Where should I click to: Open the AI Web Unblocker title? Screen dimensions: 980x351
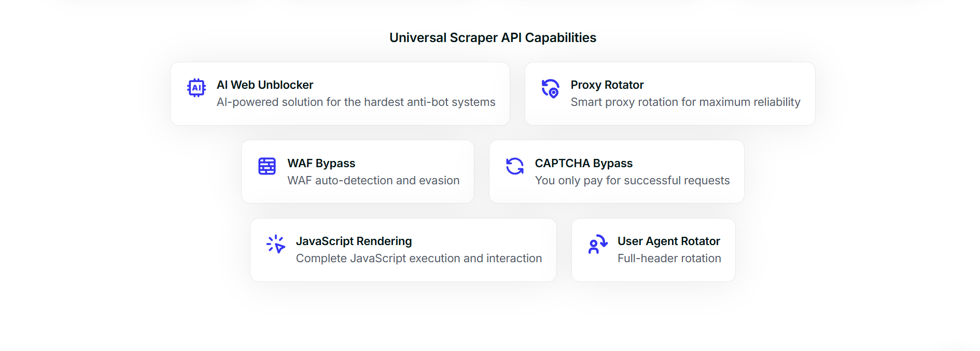(x=264, y=85)
